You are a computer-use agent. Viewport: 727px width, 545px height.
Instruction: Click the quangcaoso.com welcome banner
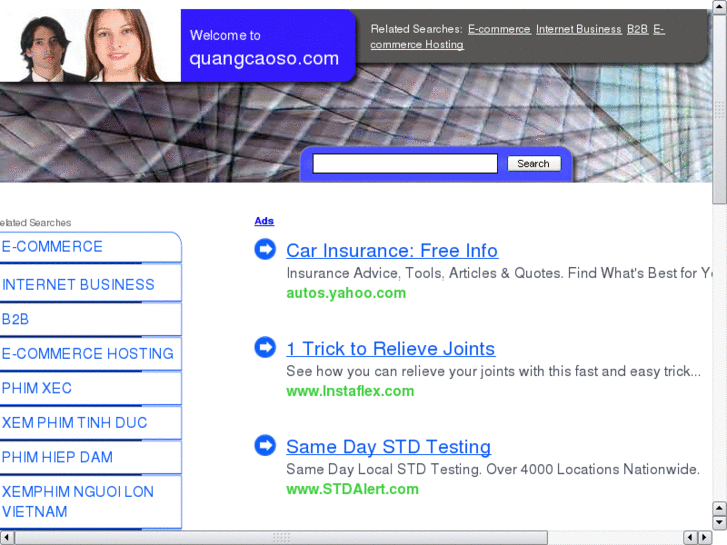click(x=268, y=45)
